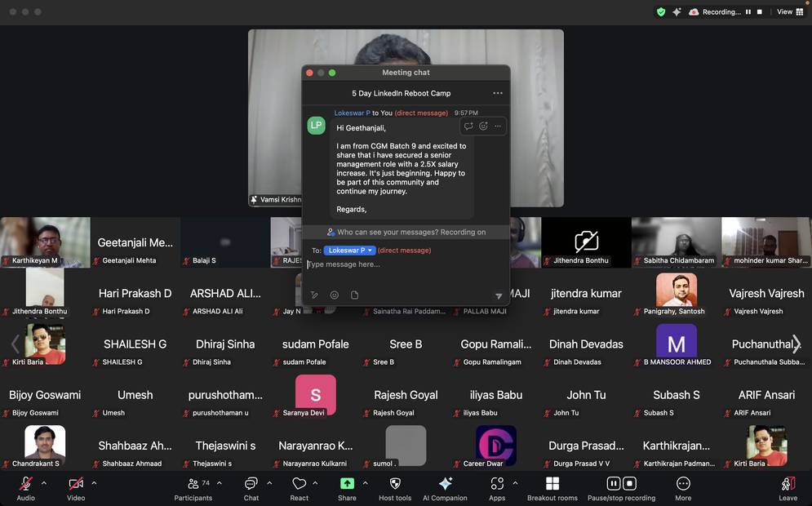Click the LP avatar in chat
The height and width of the screenshot is (506, 812).
click(x=317, y=126)
